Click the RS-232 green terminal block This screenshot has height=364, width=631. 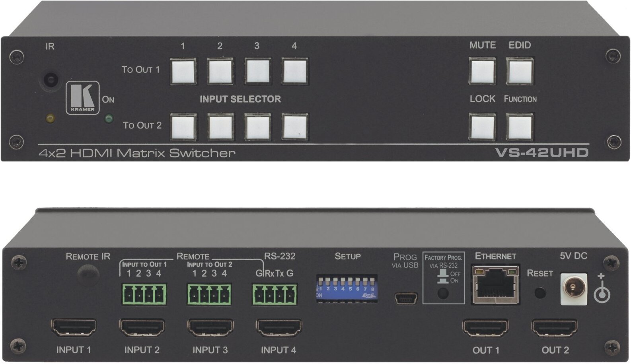point(275,295)
